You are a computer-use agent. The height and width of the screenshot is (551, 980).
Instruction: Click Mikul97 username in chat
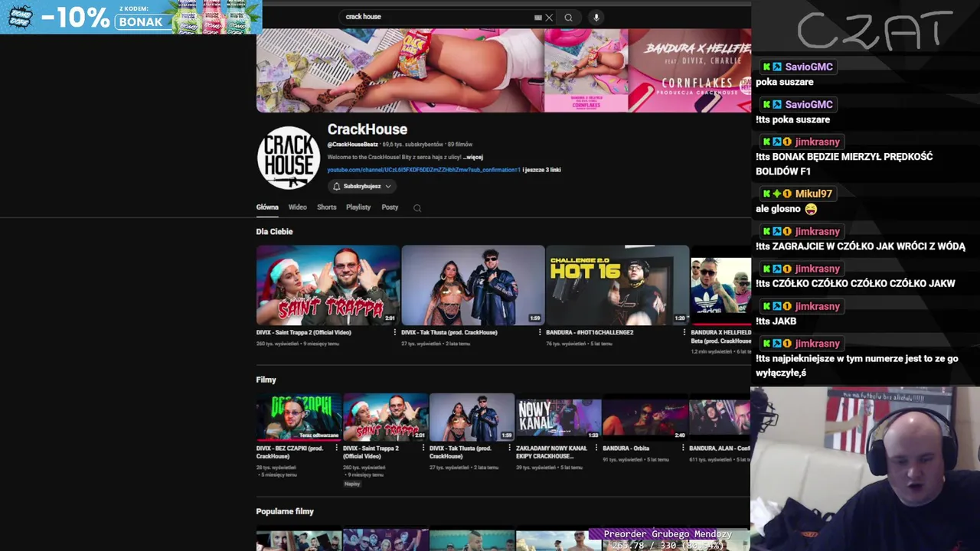click(x=814, y=194)
